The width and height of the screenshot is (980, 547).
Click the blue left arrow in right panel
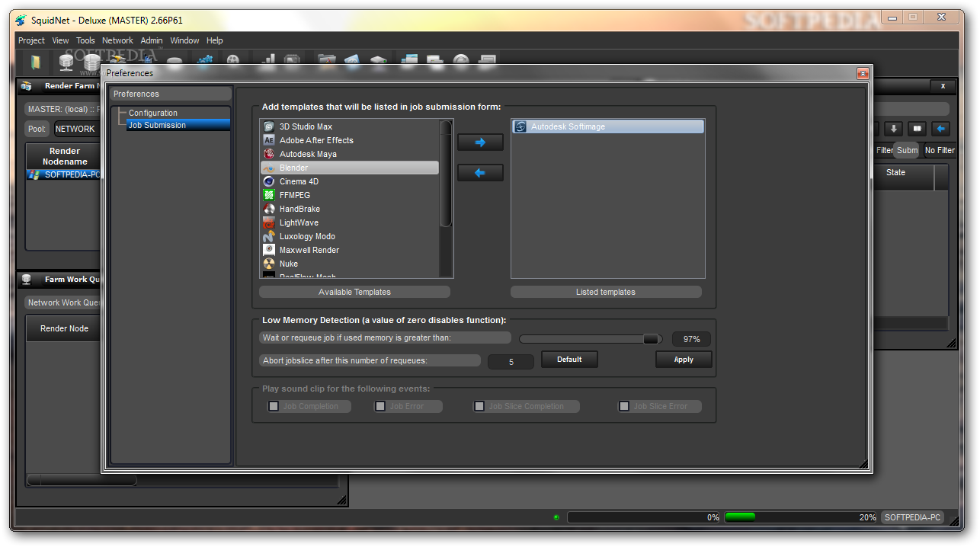point(942,129)
